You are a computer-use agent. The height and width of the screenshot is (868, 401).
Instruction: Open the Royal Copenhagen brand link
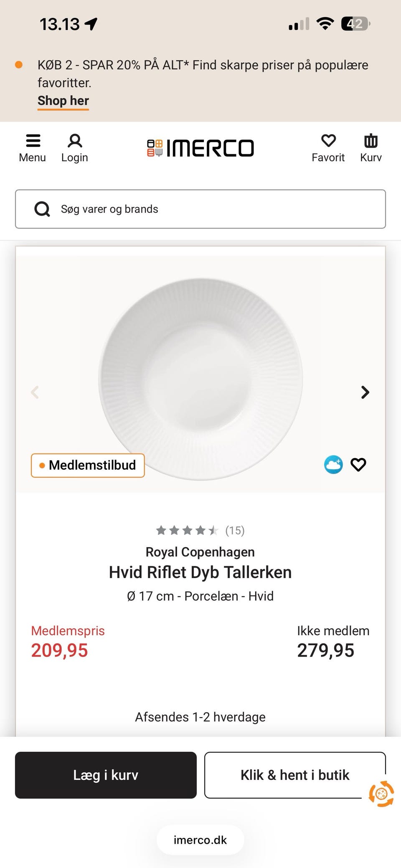pyautogui.click(x=200, y=552)
